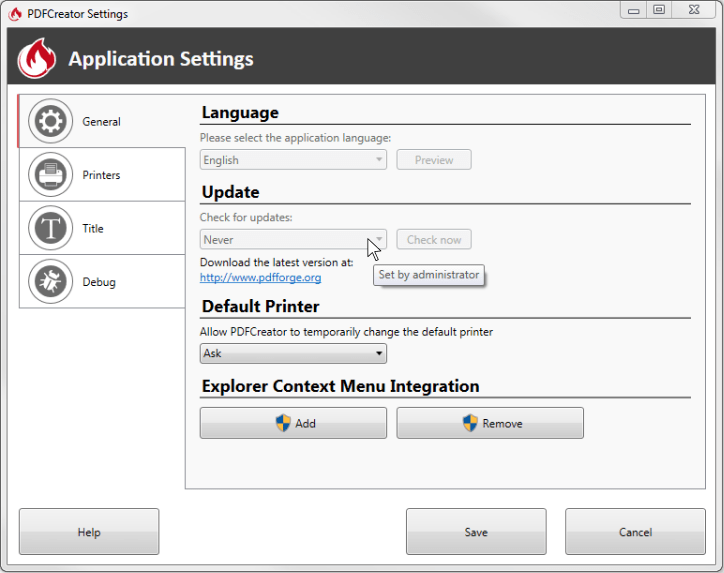Screen dimensions: 724x573
Task: Expand the Check for updates dropdown
Action: click(293, 240)
